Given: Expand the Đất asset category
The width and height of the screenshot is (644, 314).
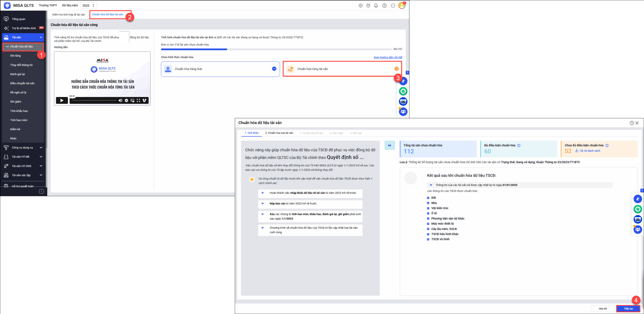Looking at the screenshot, I should coord(428,198).
